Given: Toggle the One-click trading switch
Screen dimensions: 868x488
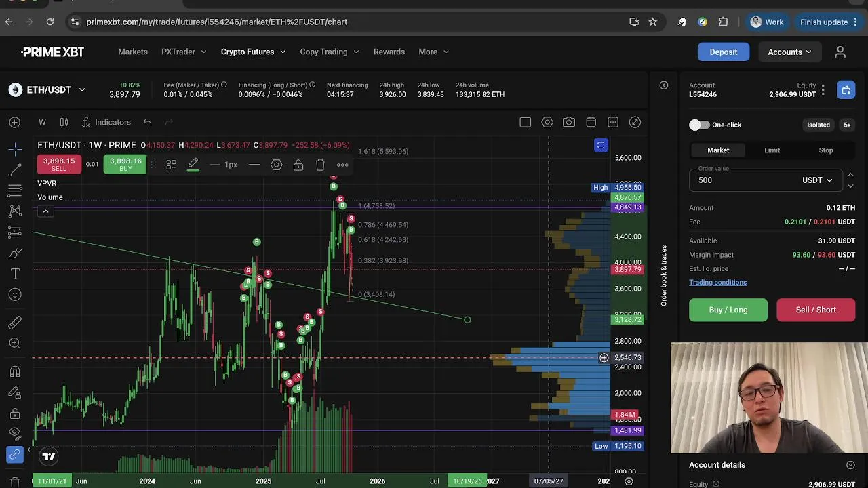Looking at the screenshot, I should 699,125.
